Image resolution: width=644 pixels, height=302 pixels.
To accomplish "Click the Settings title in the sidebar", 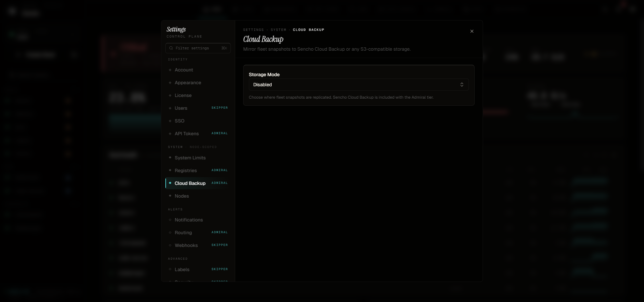I will (176, 29).
